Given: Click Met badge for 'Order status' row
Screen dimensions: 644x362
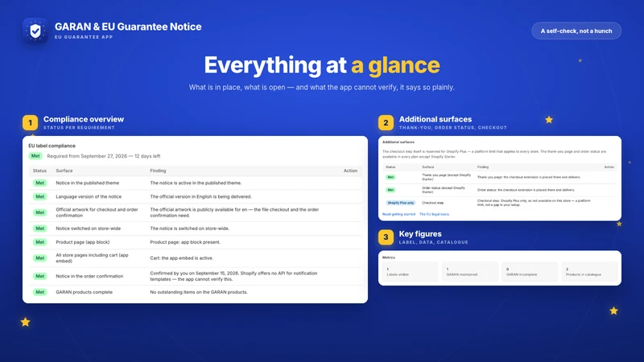Looking at the screenshot, I should tap(390, 190).
